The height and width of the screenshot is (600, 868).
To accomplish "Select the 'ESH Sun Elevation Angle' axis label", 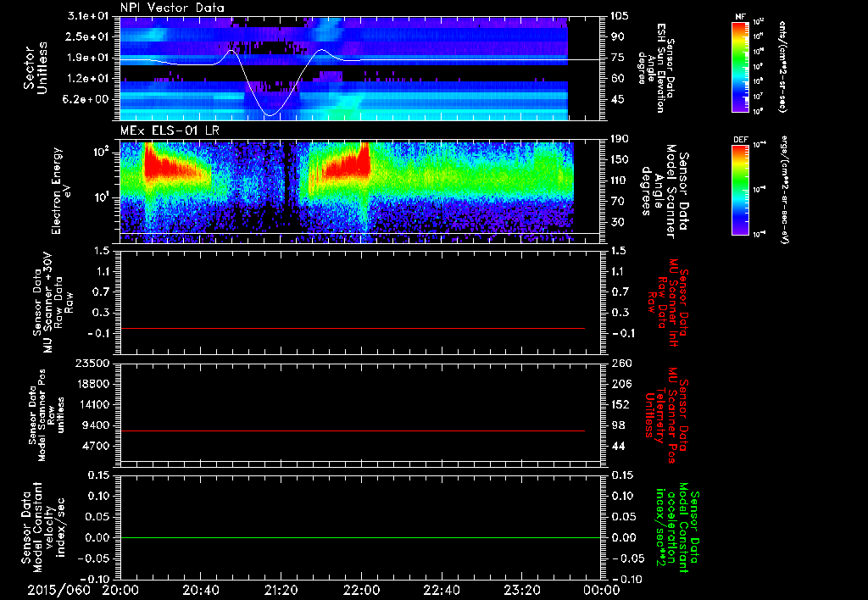I will coord(657,68).
